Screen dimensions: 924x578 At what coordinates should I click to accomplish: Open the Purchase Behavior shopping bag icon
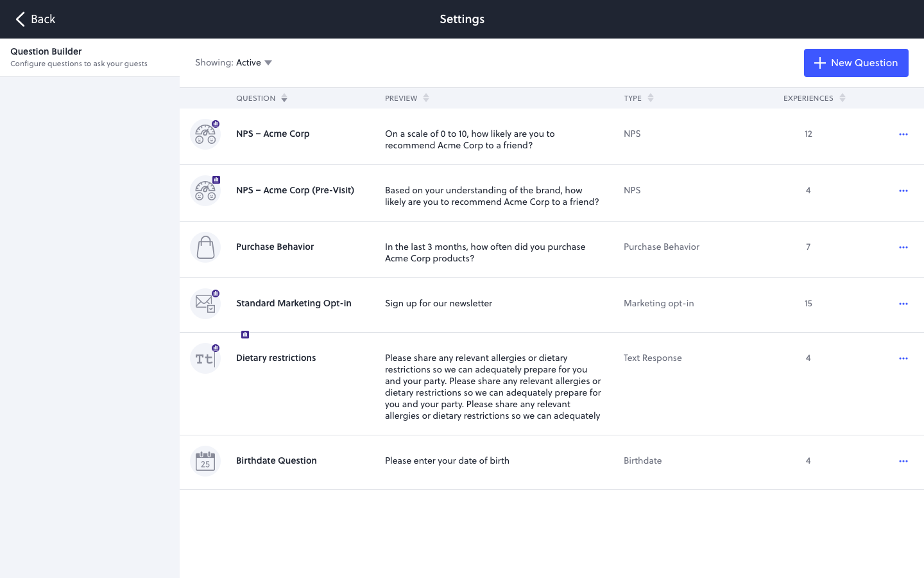pyautogui.click(x=205, y=247)
